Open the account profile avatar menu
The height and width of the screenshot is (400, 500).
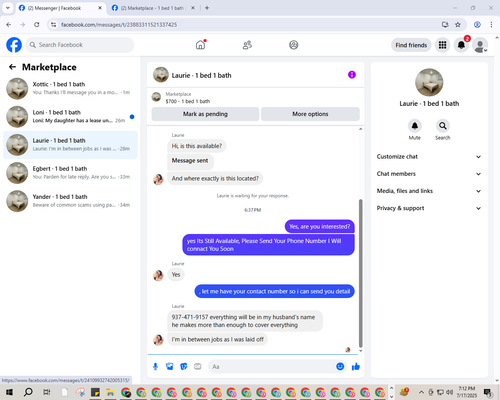click(x=480, y=45)
